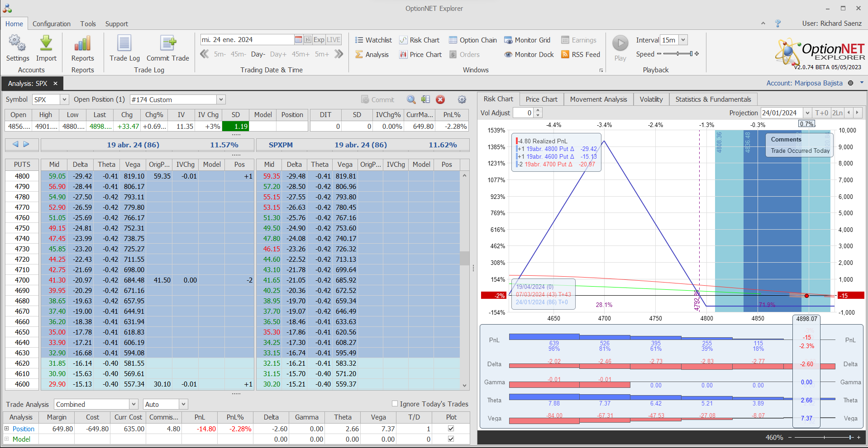Switch to the Movement Analysis tab
The width and height of the screenshot is (868, 448).
coord(598,99)
